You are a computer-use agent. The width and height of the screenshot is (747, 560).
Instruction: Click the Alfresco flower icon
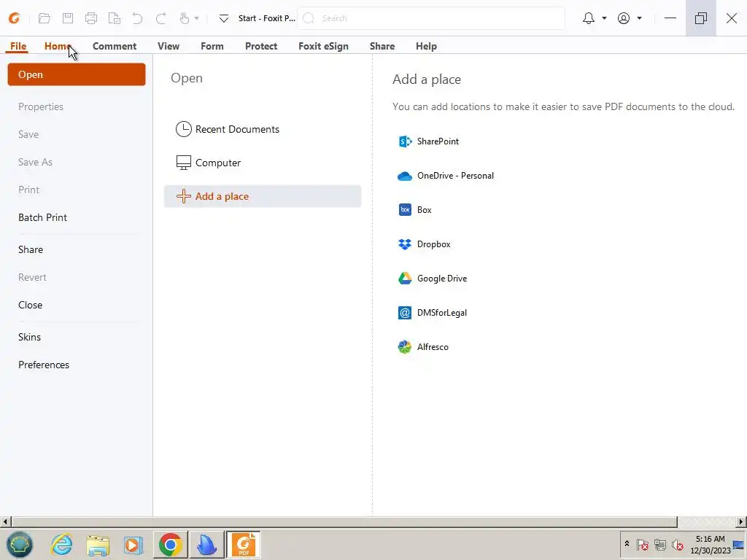(x=405, y=347)
